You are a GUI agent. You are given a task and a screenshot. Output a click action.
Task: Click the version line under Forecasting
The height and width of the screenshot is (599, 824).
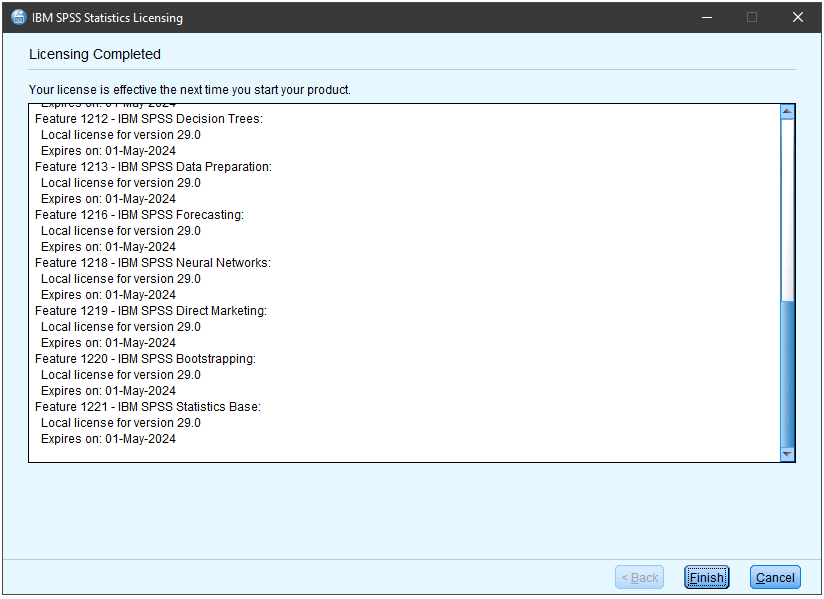pyautogui.click(x=121, y=231)
